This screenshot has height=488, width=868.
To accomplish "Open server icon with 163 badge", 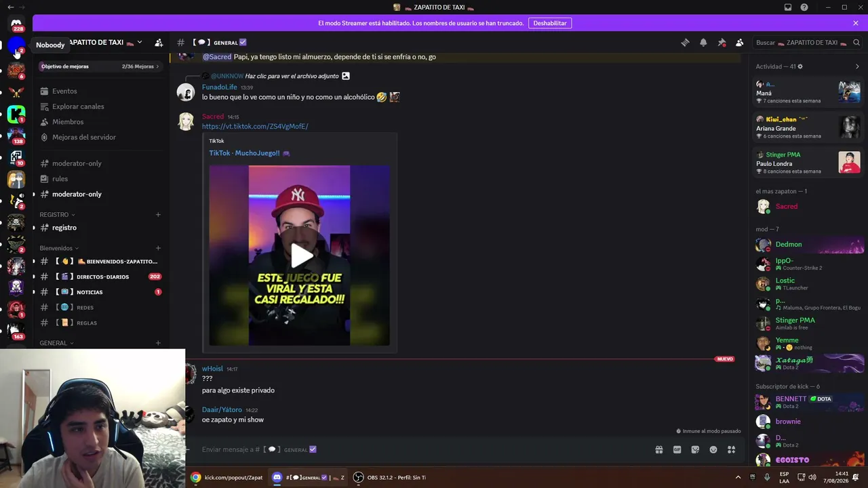I will [16, 331].
